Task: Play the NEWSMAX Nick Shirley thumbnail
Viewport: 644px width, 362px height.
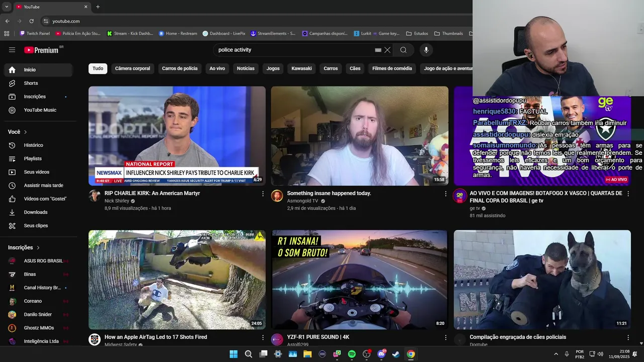Action: pos(177,136)
